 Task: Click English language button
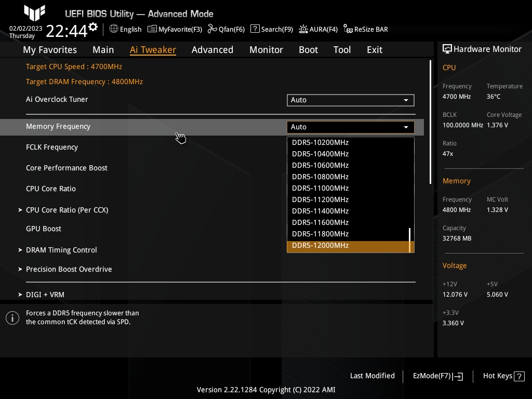point(126,29)
